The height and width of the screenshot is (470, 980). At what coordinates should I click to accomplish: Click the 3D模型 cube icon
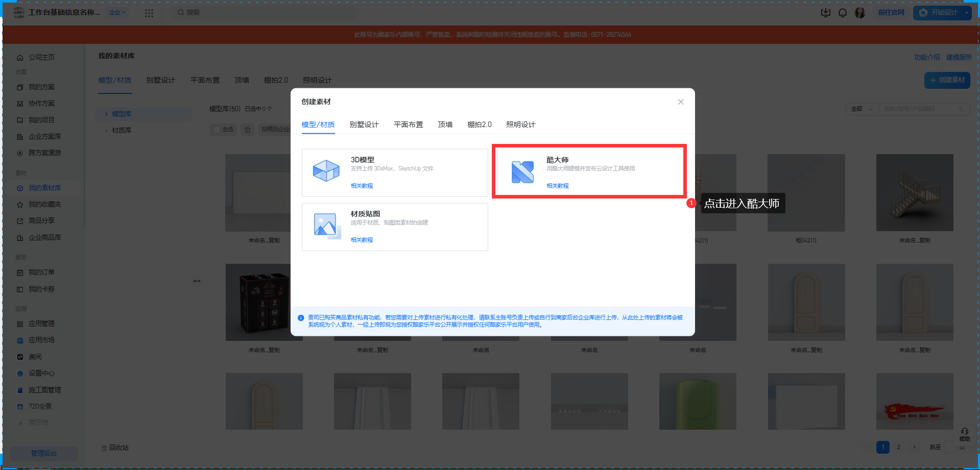coord(326,171)
